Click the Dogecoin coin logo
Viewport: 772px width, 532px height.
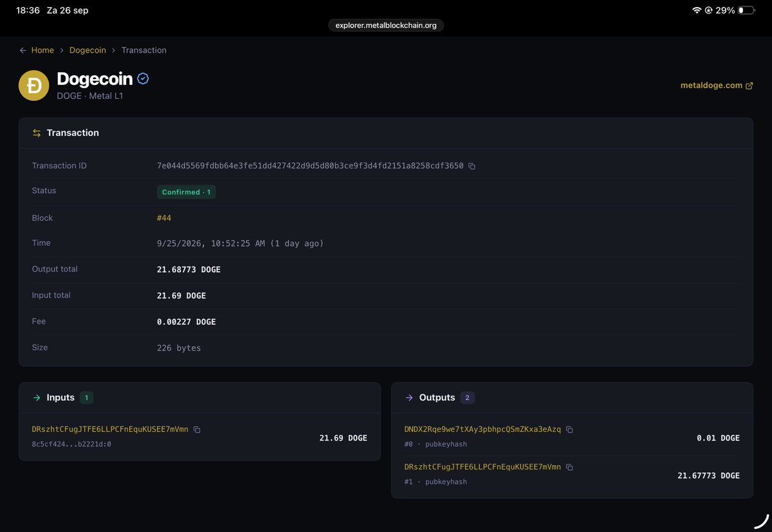point(33,86)
